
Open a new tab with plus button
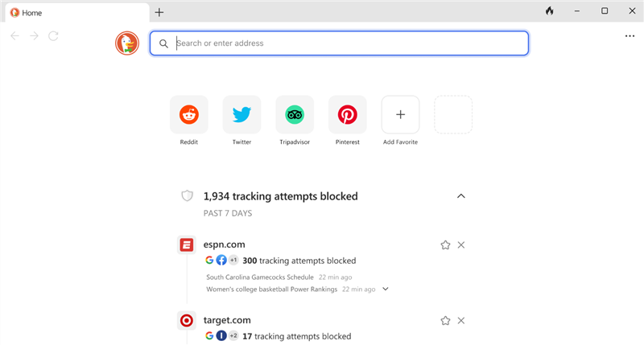(x=159, y=12)
